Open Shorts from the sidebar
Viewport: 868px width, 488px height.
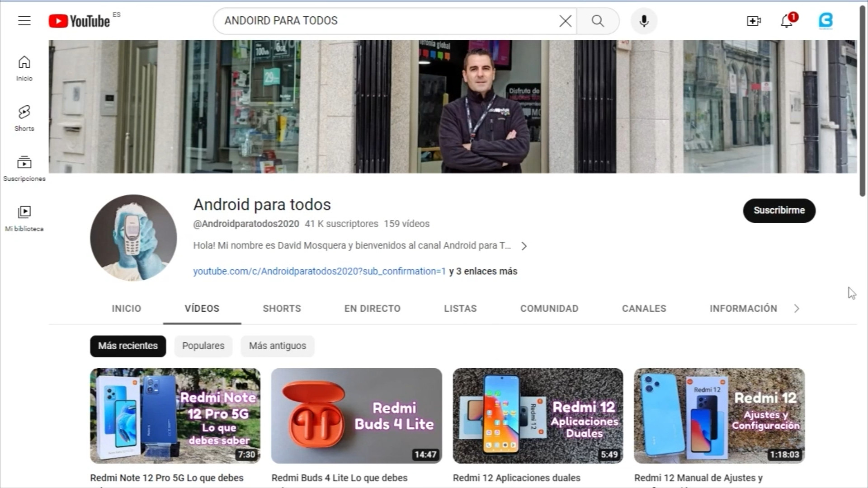[24, 118]
